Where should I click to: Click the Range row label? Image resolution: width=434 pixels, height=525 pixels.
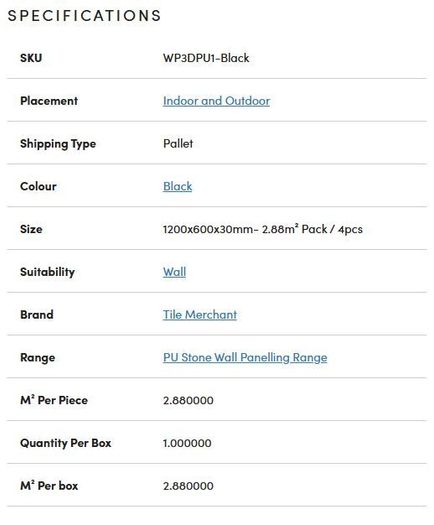38,358
